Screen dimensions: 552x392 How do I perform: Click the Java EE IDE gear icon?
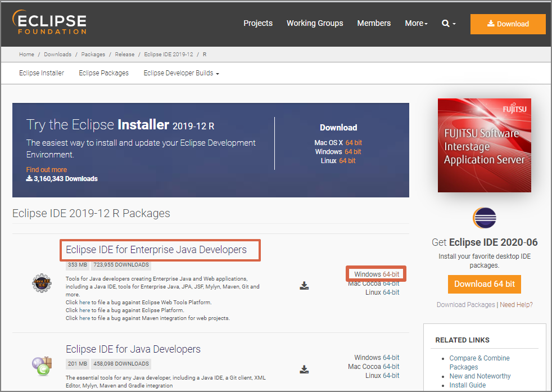tap(42, 283)
